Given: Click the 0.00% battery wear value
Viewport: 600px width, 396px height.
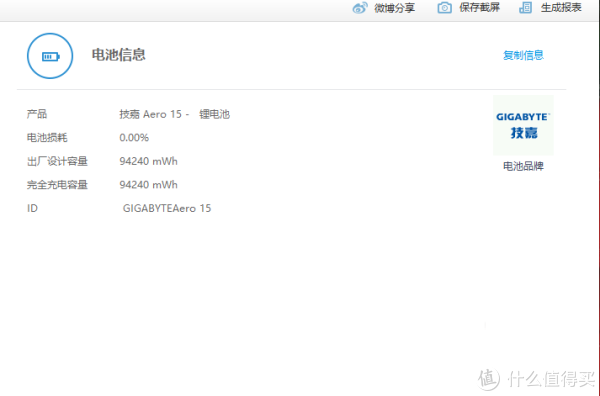Looking at the screenshot, I should click(x=134, y=138).
